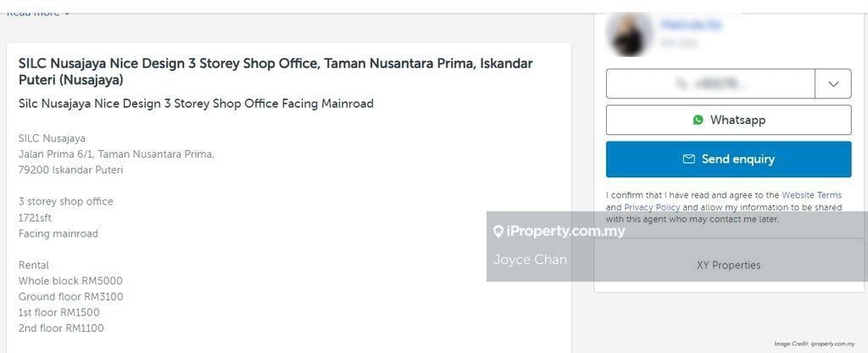Click the XY Properties agency name

728,265
